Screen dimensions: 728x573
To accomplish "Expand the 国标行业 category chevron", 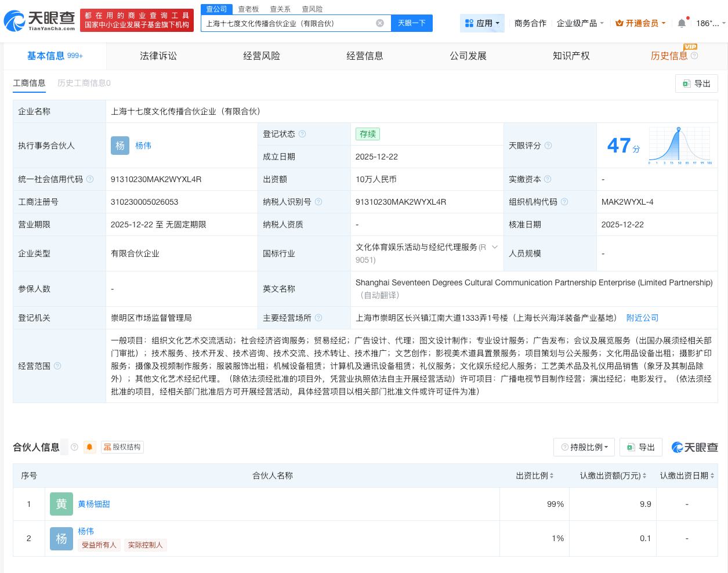I will (x=495, y=247).
